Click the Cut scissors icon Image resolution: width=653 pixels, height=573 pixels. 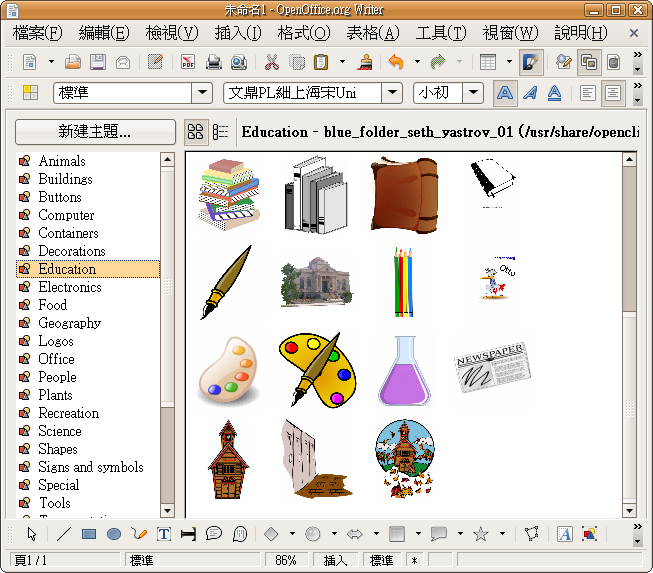click(x=272, y=62)
